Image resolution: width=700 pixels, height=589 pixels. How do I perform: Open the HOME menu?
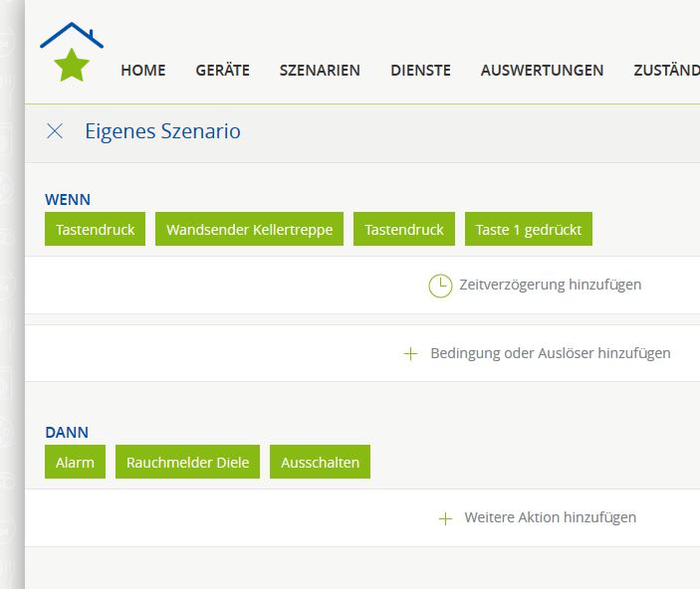(x=143, y=71)
